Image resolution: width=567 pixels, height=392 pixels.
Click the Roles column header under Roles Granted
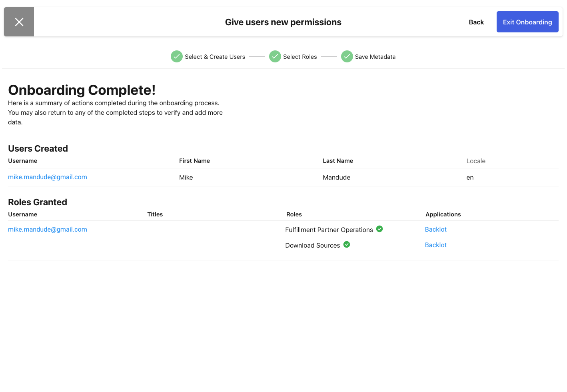point(294,214)
